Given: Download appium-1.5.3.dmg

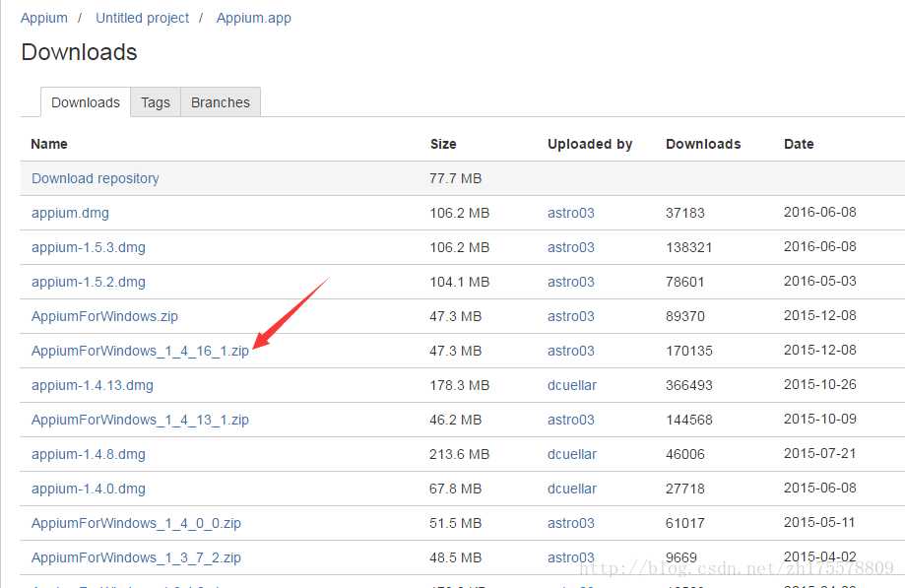Looking at the screenshot, I should (x=89, y=247).
